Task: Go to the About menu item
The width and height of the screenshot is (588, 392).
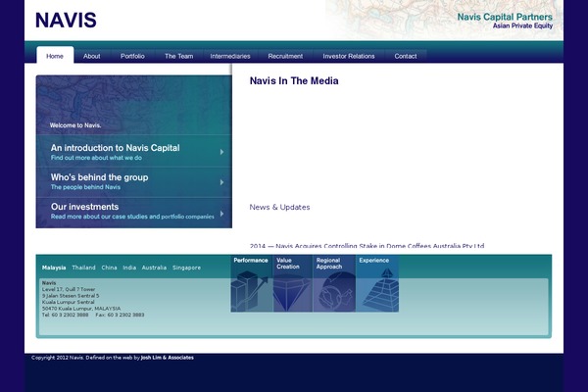Action: tap(92, 56)
